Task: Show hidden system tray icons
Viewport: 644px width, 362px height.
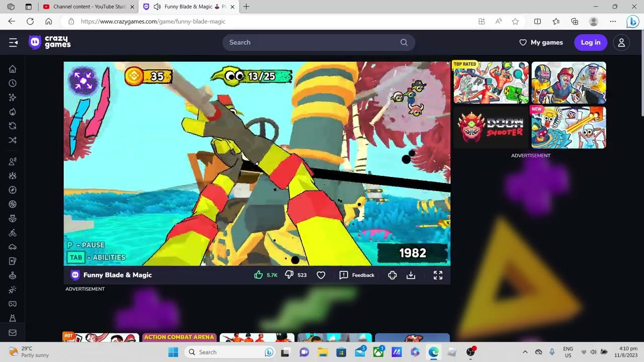Action: 525,352
